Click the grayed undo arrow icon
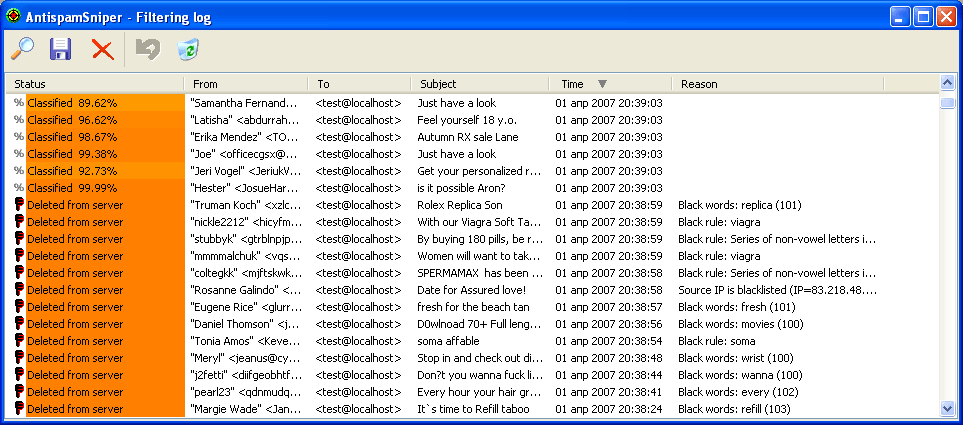This screenshot has width=963, height=425. (x=148, y=49)
